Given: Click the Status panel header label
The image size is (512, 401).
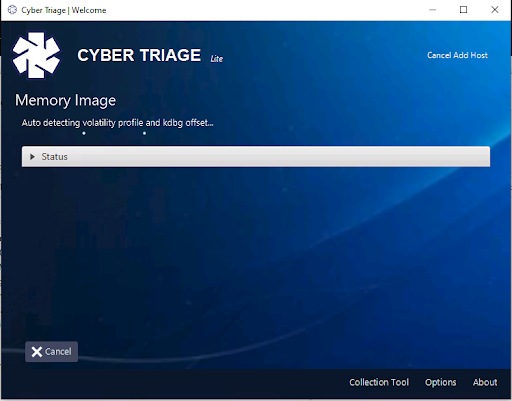Looking at the screenshot, I should 54,157.
